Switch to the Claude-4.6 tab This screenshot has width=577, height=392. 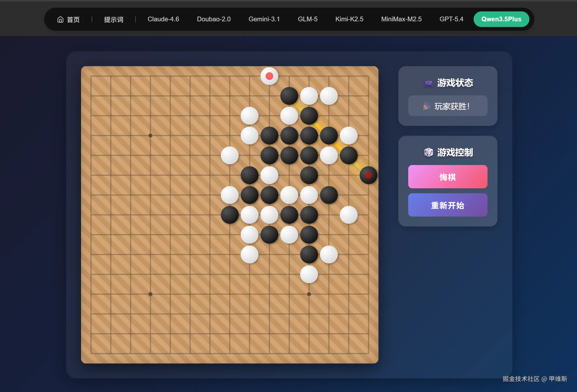tap(163, 19)
